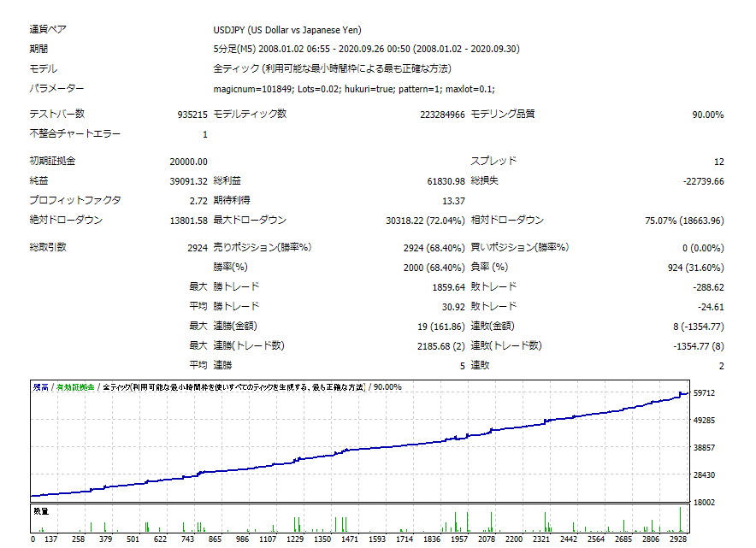
Task: Click the 90.00% modeling quality value
Action: click(x=707, y=115)
